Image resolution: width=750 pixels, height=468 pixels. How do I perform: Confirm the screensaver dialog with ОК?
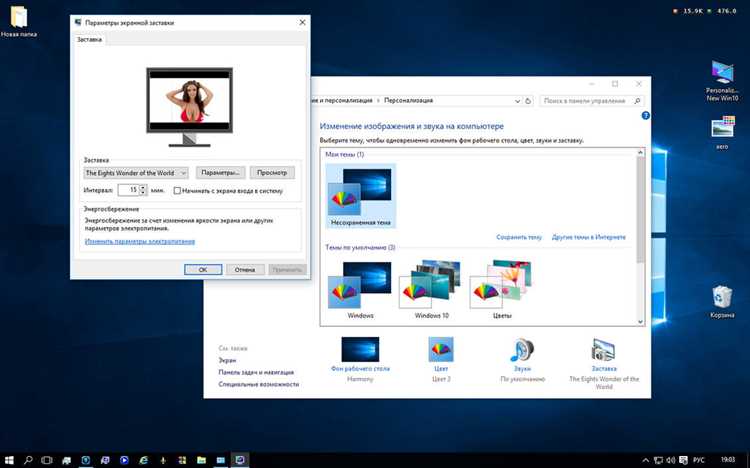tap(203, 269)
